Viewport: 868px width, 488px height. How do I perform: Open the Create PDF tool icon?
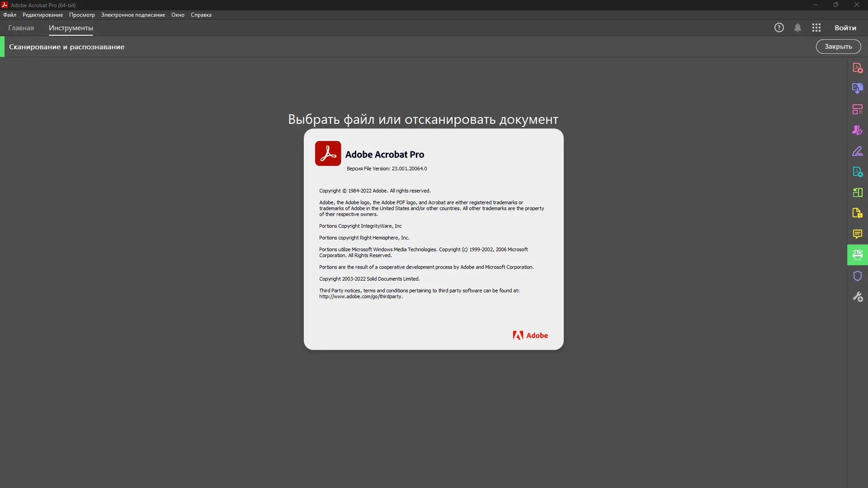[857, 68]
